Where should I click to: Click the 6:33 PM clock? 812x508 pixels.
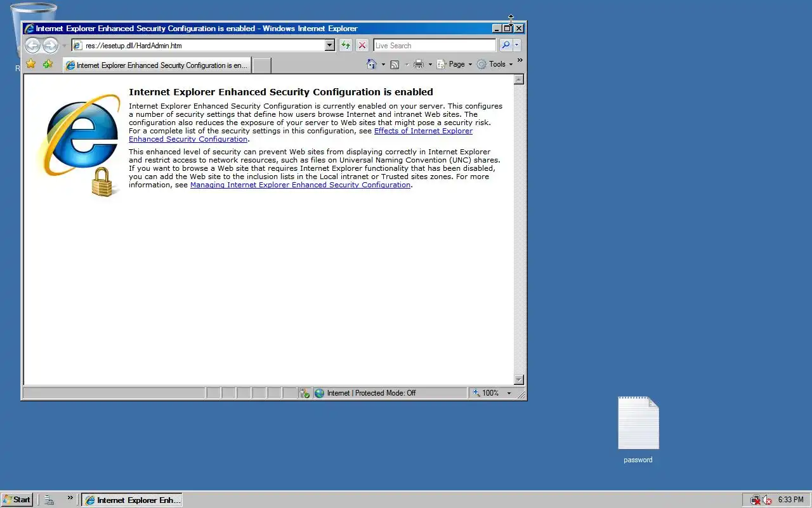(x=790, y=500)
